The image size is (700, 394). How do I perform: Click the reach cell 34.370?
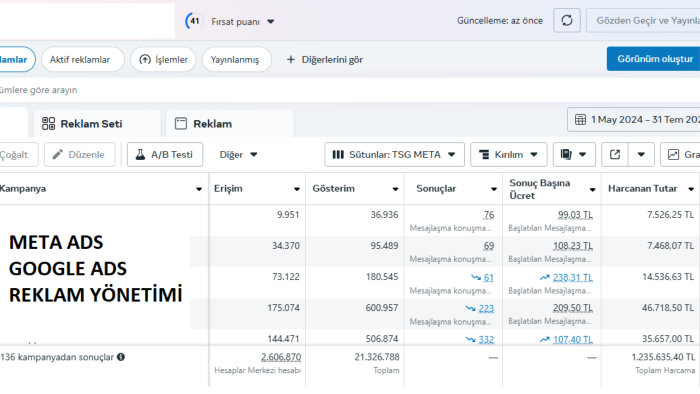(286, 245)
